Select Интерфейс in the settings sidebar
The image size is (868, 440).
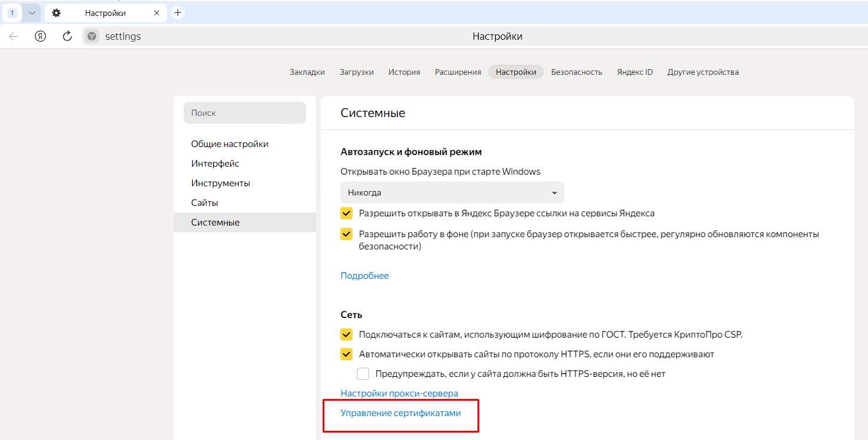[215, 164]
